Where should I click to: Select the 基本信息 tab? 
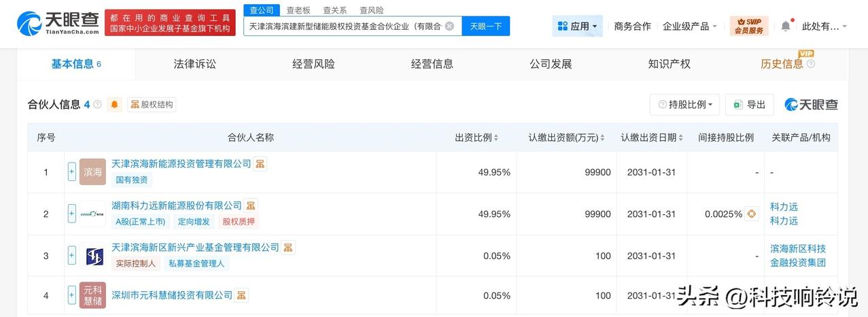[x=76, y=64]
